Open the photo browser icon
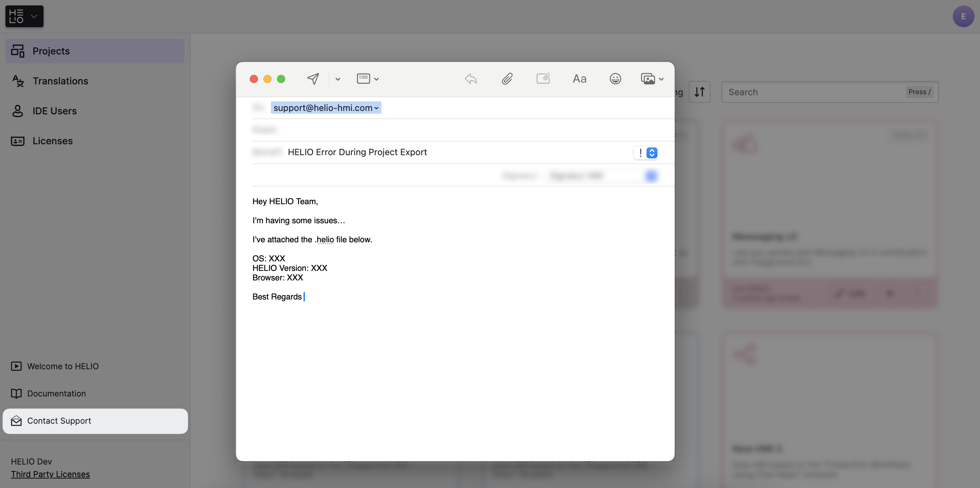 point(648,79)
